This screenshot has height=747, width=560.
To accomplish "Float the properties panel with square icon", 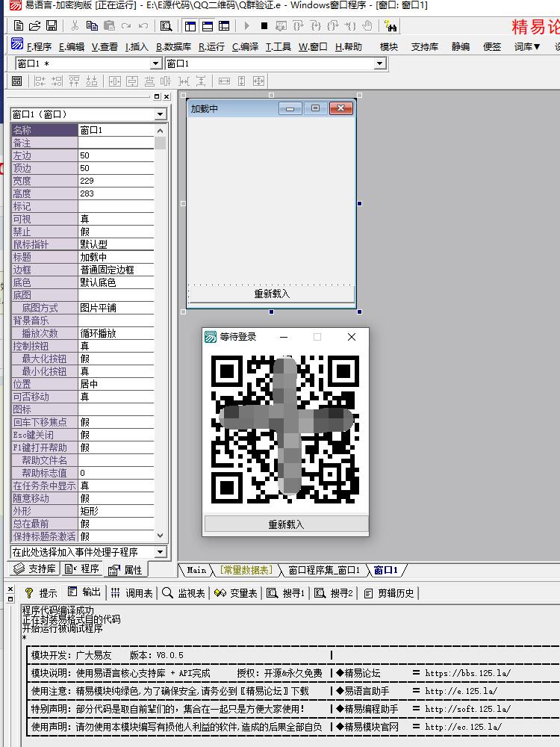I will click(157, 96).
